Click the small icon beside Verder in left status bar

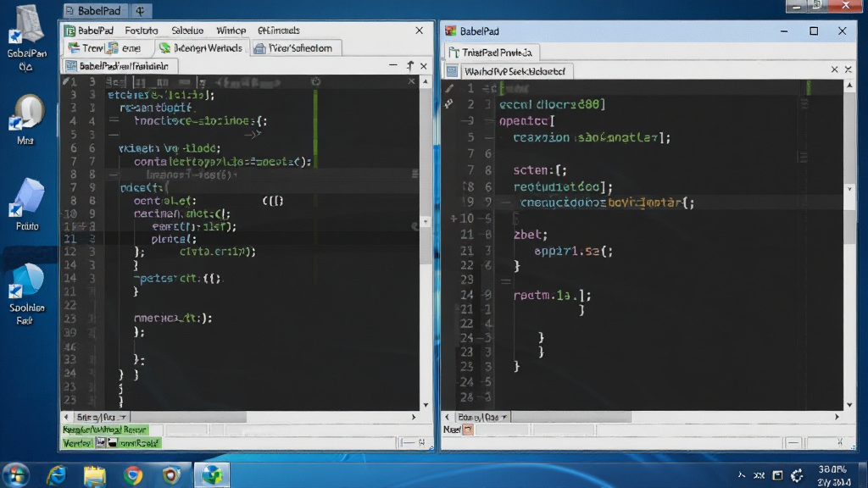pos(100,442)
